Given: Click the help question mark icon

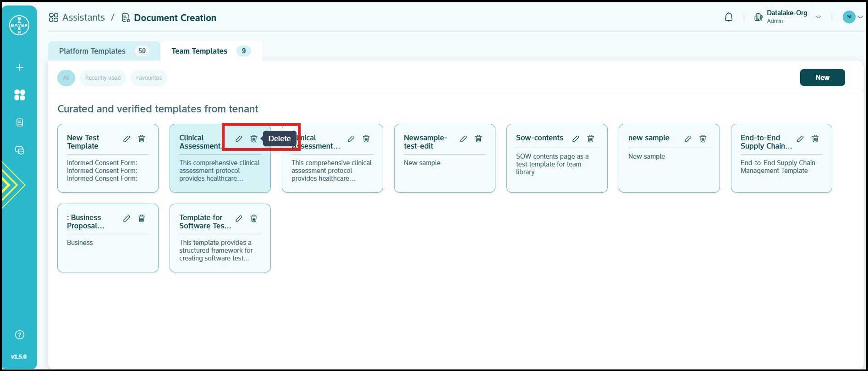Looking at the screenshot, I should pyautogui.click(x=19, y=335).
